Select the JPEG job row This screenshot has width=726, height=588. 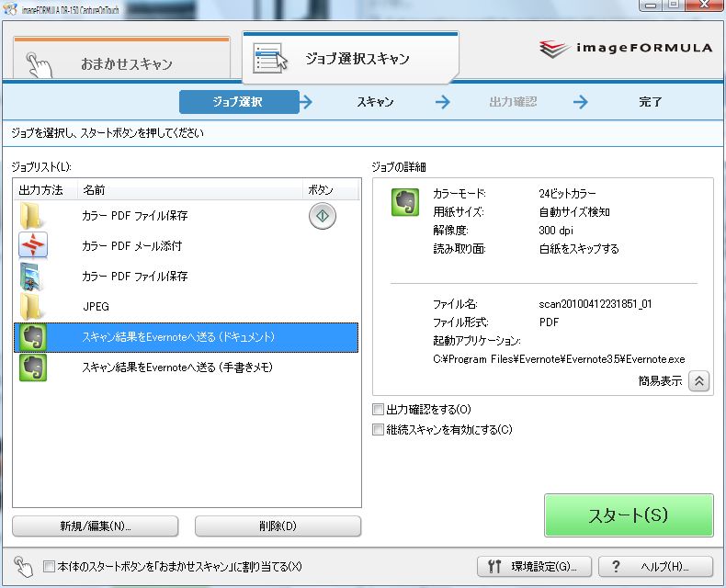pos(187,307)
